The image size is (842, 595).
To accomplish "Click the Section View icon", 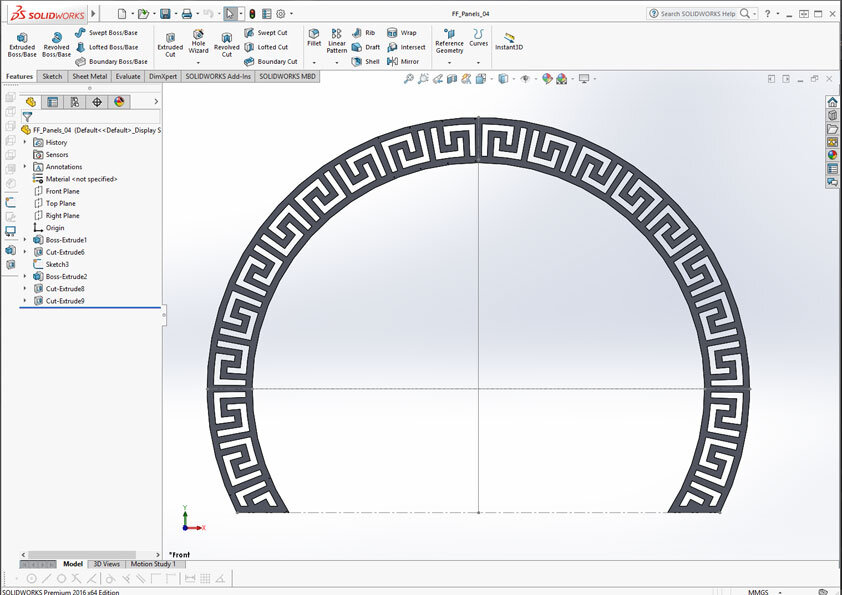I will (452, 79).
